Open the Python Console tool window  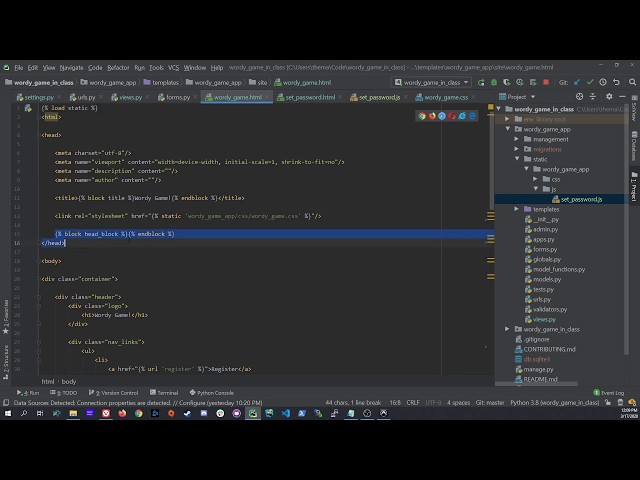(x=211, y=393)
